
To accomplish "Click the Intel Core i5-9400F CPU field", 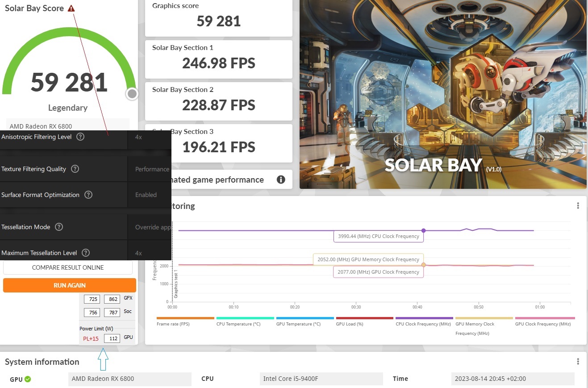I will pos(321,379).
